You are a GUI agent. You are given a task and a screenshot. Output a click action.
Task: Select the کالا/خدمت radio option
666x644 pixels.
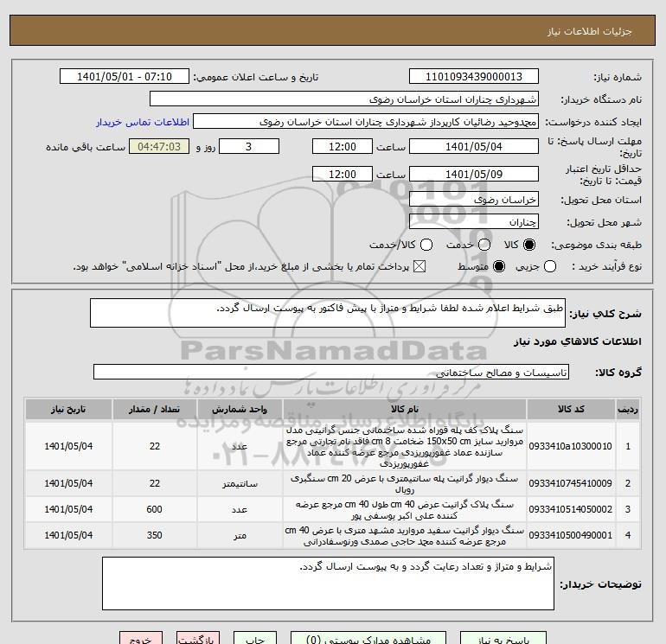click(426, 245)
